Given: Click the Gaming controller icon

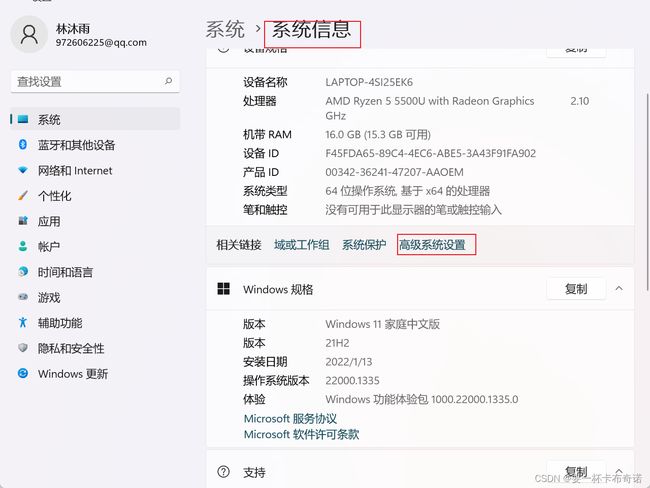Looking at the screenshot, I should click(23, 297).
